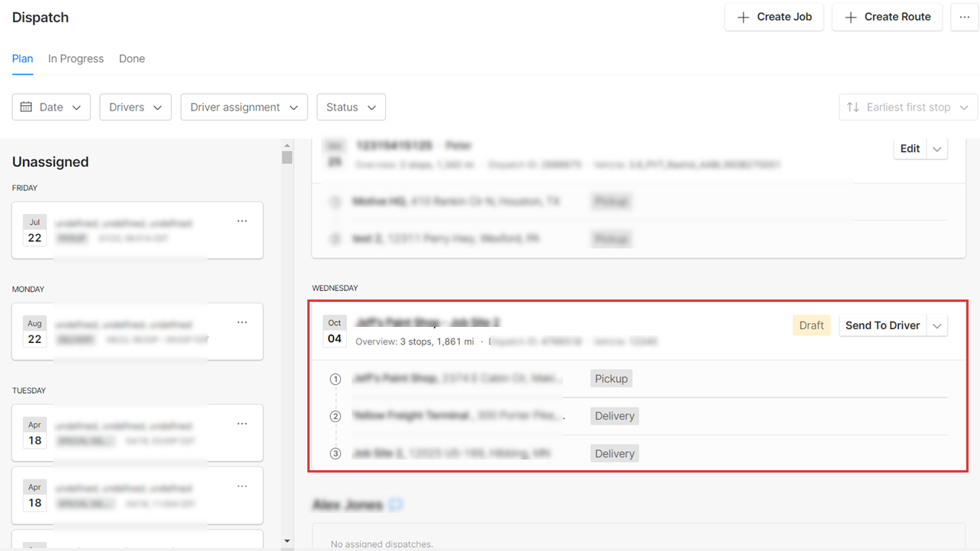This screenshot has width=980, height=551.
Task: Click the sort arrows icon beside Earliest first stop
Action: (853, 107)
